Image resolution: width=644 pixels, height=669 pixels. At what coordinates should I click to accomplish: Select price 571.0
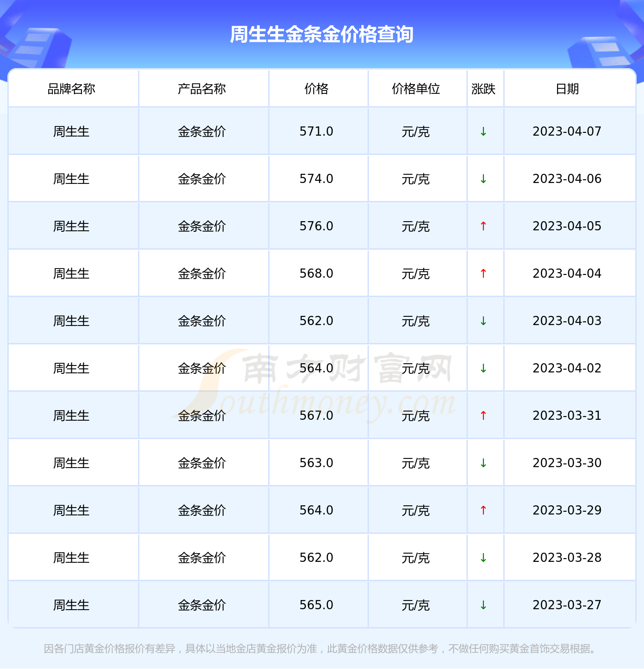316,132
